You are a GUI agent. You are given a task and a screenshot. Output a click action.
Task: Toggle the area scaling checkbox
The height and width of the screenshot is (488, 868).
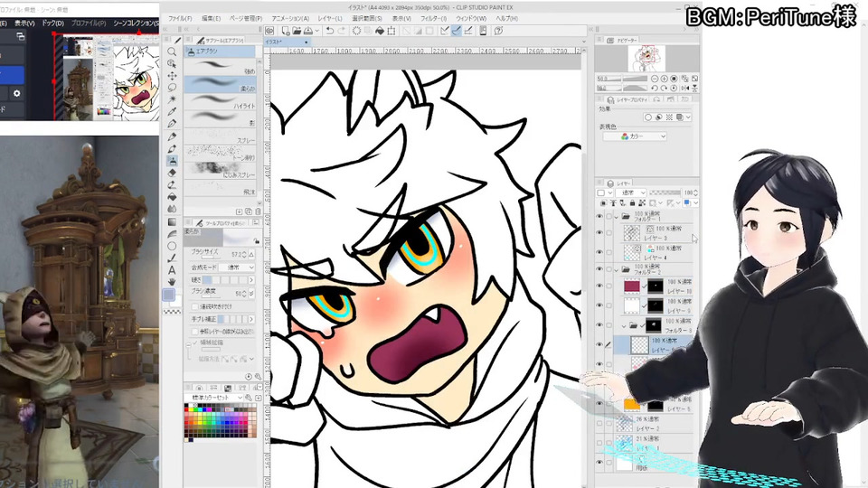(x=194, y=343)
